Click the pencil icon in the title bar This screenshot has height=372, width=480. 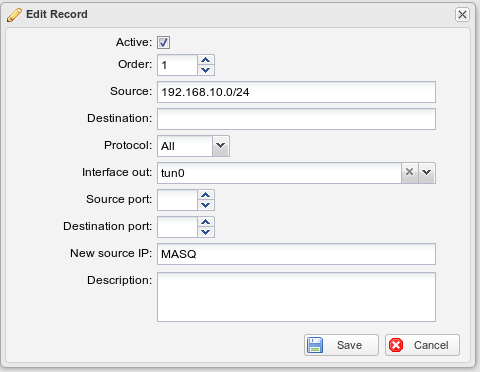[14, 15]
